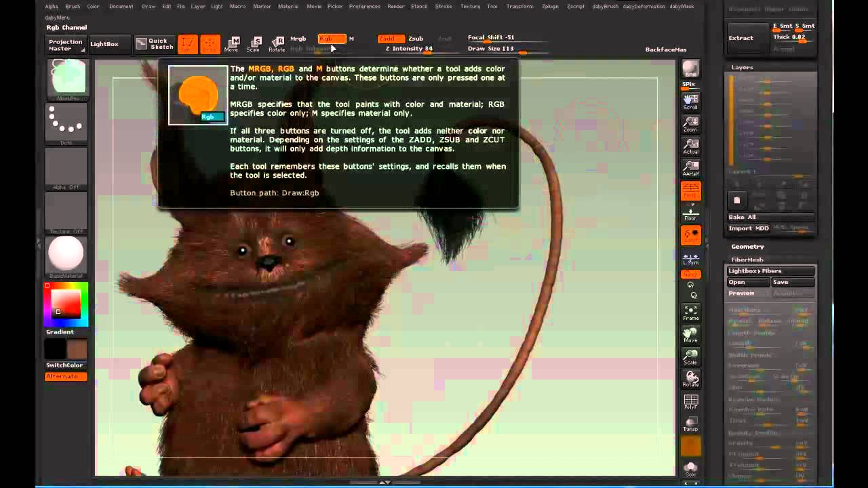Activate the Edit mode button
868x488 pixels.
(188, 44)
